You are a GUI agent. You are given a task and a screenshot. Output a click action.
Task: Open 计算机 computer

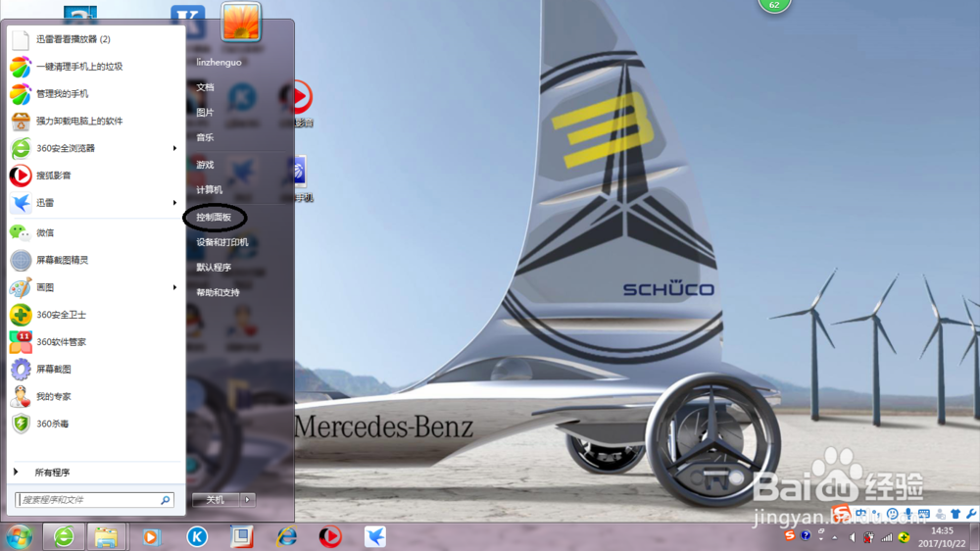click(x=209, y=190)
